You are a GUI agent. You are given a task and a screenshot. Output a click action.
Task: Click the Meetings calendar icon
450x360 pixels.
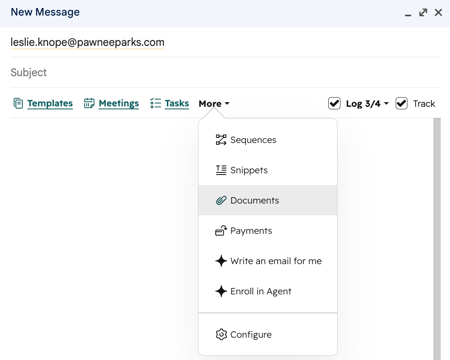89,103
